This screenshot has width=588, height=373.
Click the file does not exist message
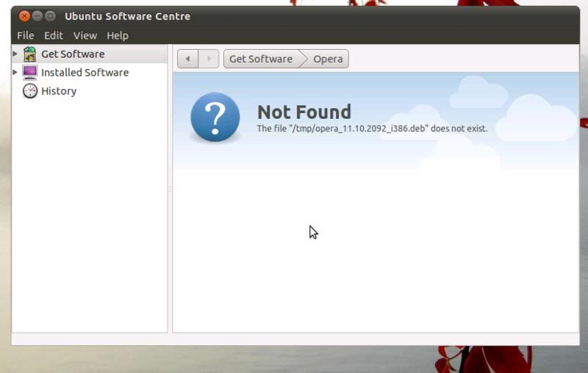pos(372,128)
